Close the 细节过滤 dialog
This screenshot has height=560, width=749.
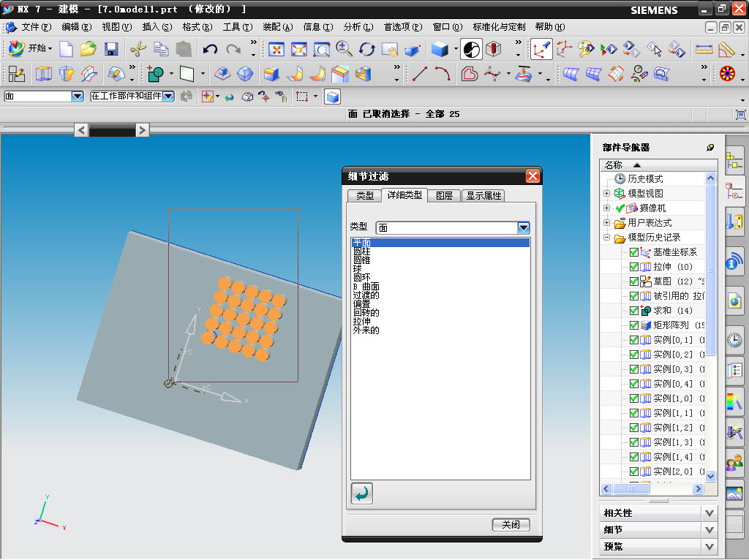tap(532, 176)
